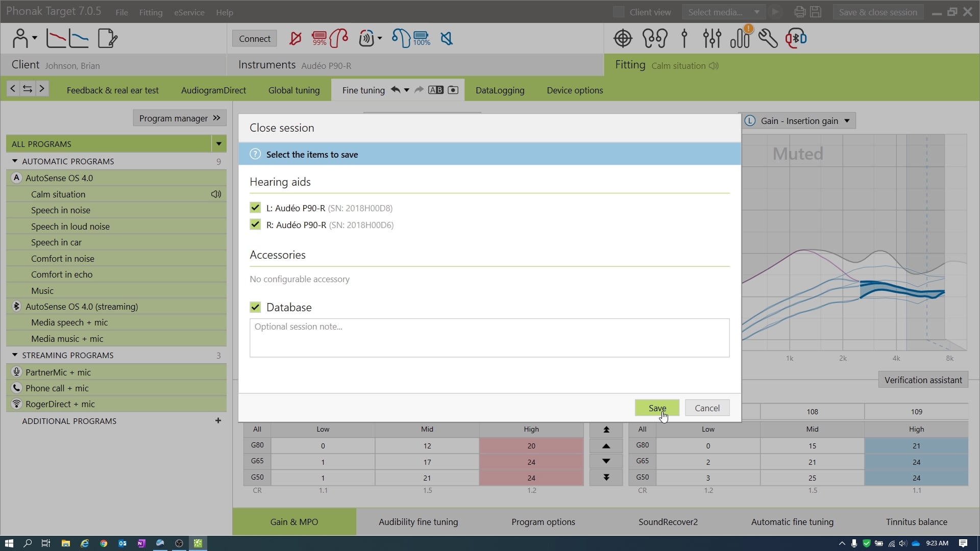
Task: Click the Verification assistant button
Action: click(923, 380)
